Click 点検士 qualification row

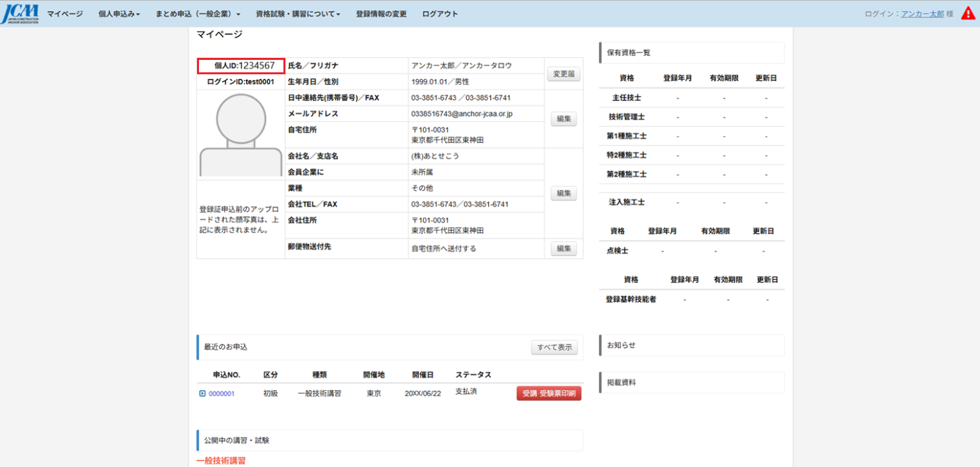691,251
